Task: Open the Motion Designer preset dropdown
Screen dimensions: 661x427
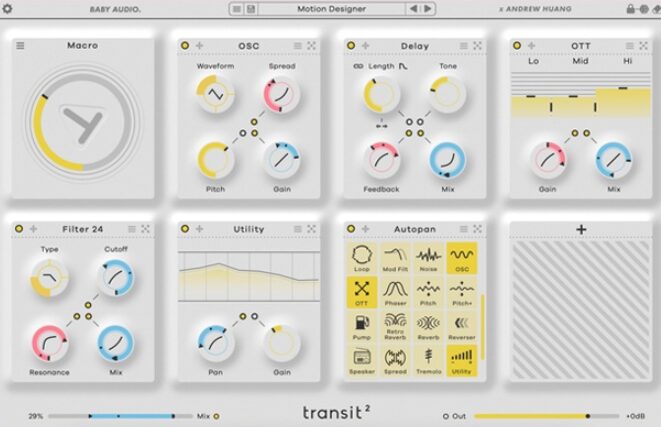Action: click(330, 9)
